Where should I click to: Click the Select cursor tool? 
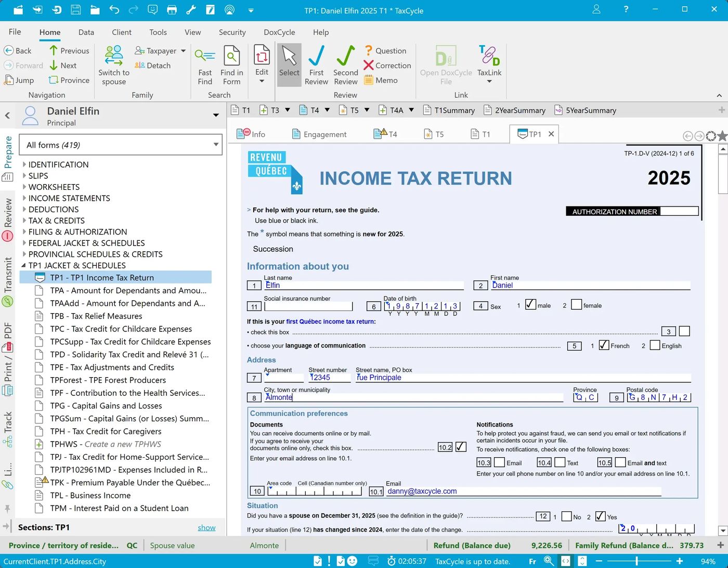point(289,64)
